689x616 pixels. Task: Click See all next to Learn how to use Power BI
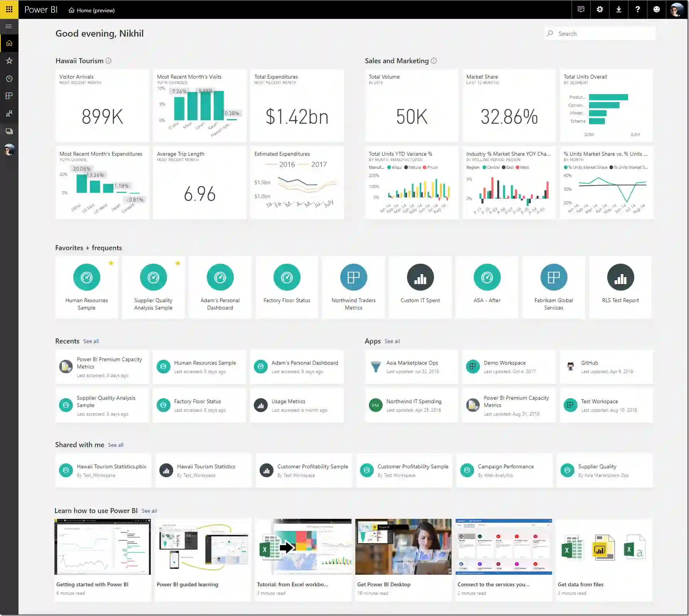[149, 511]
